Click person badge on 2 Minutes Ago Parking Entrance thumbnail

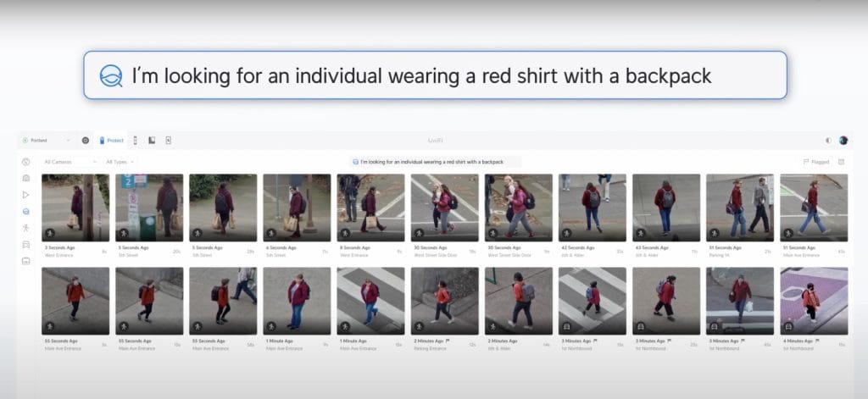(x=419, y=326)
